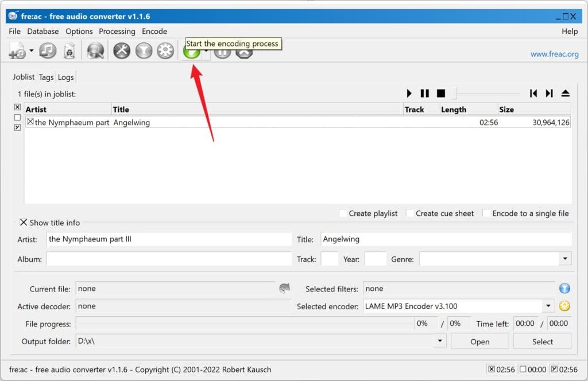Open the Processing menu
588x381 pixels.
point(117,32)
